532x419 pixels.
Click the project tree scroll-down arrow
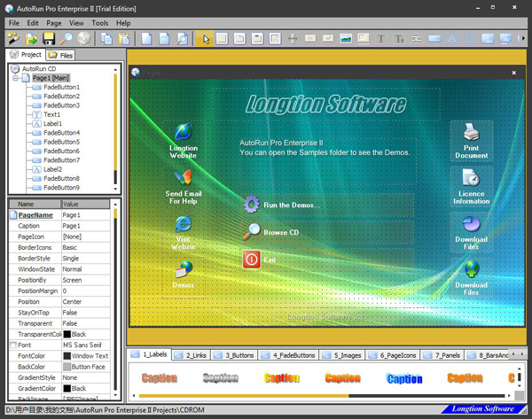coord(115,189)
